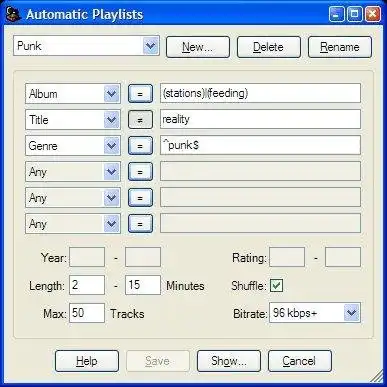Click the Year start field
The width and height of the screenshot is (387, 387).
point(87,257)
